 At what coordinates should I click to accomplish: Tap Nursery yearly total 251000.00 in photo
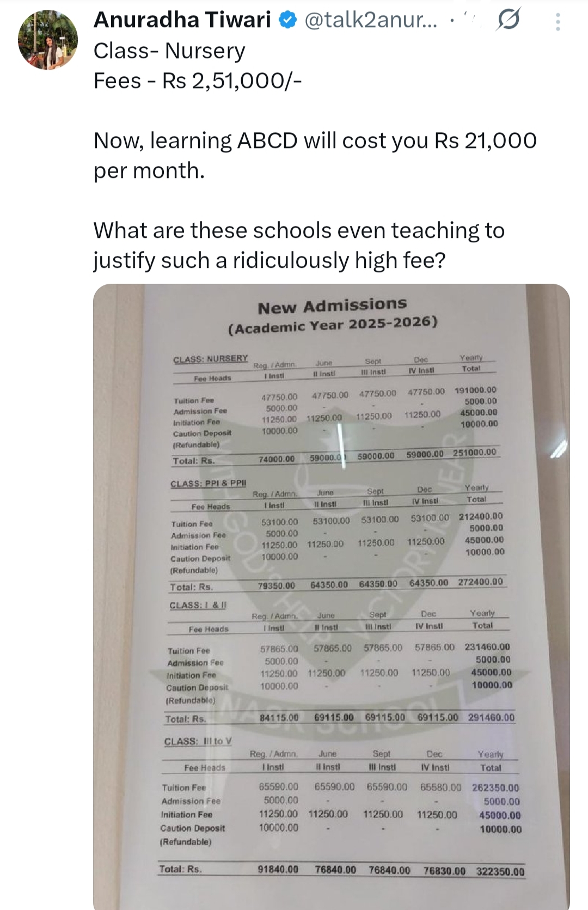(x=474, y=452)
